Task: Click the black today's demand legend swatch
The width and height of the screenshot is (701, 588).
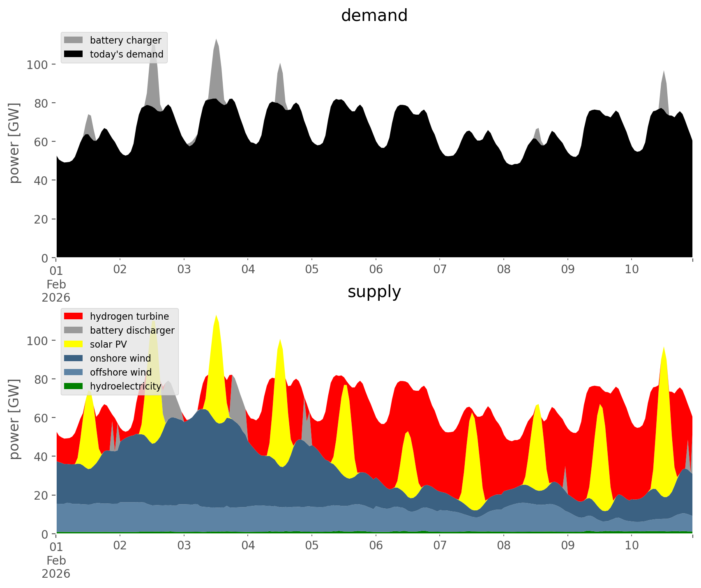Action: 74,54
